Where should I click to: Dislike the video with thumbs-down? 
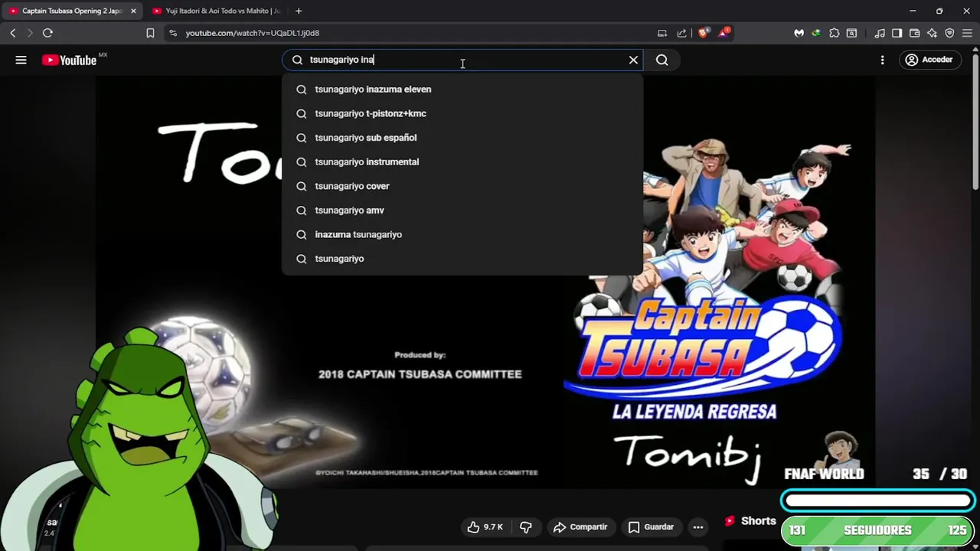pos(525,527)
